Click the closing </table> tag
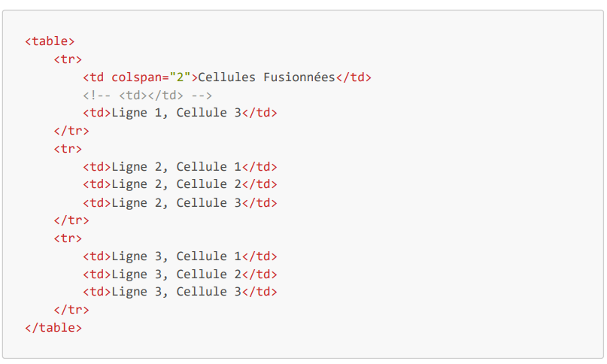 click(53, 328)
